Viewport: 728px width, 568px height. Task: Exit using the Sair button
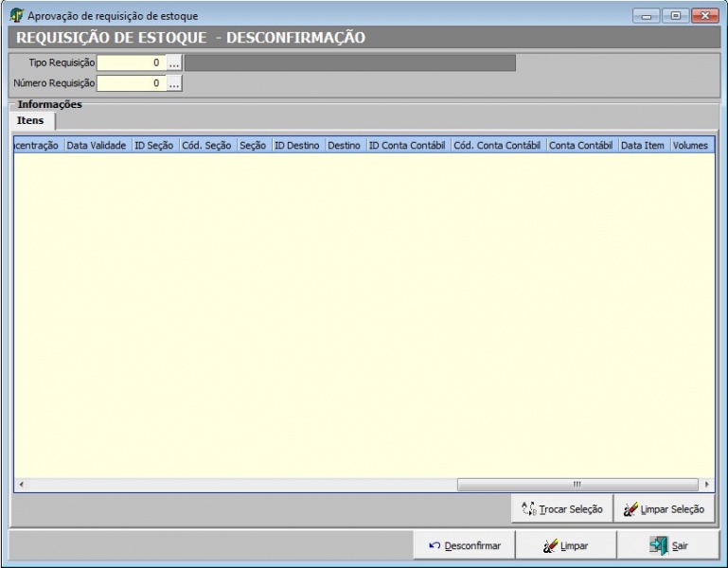pos(668,546)
